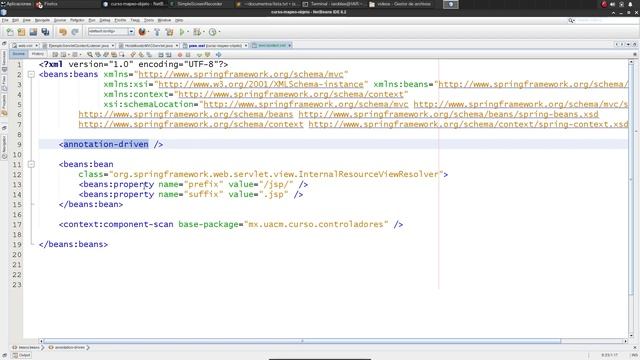
Task: Switch to Firefox in the taskbar
Action: [47, 4]
